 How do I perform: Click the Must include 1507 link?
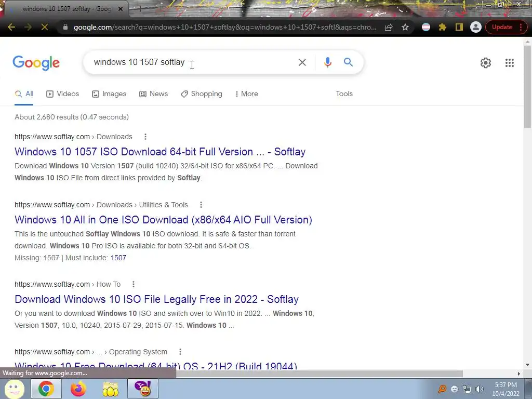pyautogui.click(x=118, y=258)
